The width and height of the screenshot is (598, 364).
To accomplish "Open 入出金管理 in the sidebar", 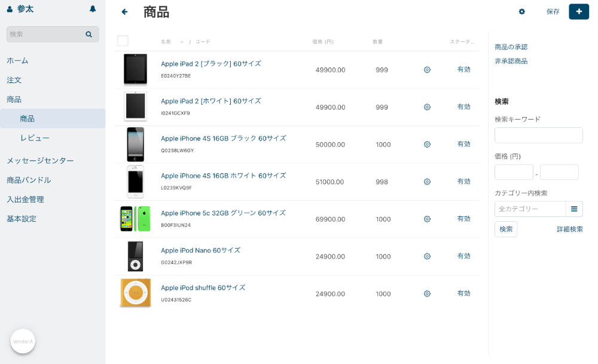I will click(25, 200).
